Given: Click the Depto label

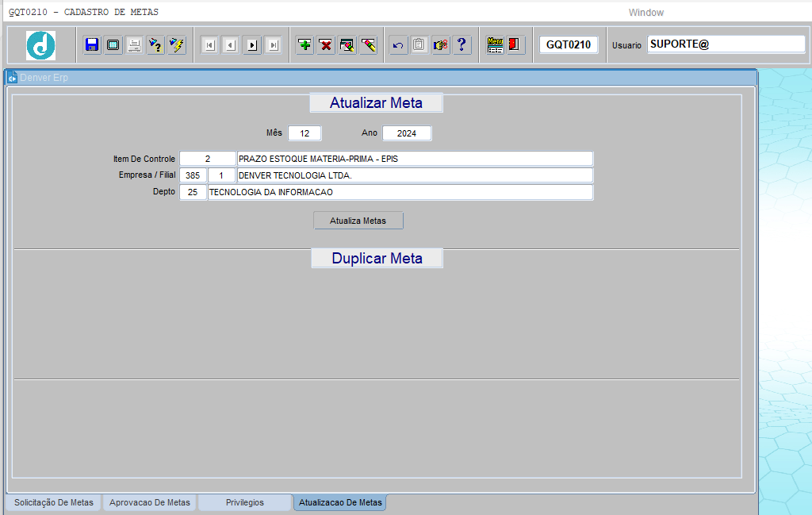Looking at the screenshot, I should click(x=164, y=191).
